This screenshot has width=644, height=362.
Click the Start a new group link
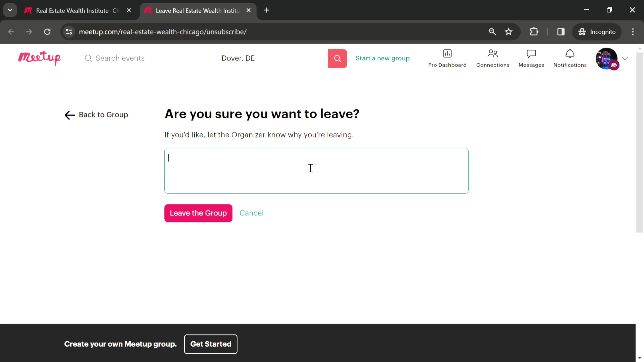(383, 58)
